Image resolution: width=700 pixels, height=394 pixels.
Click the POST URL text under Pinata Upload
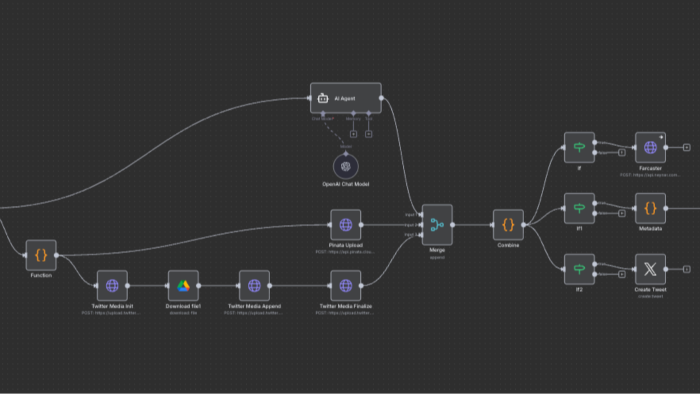pyautogui.click(x=345, y=252)
